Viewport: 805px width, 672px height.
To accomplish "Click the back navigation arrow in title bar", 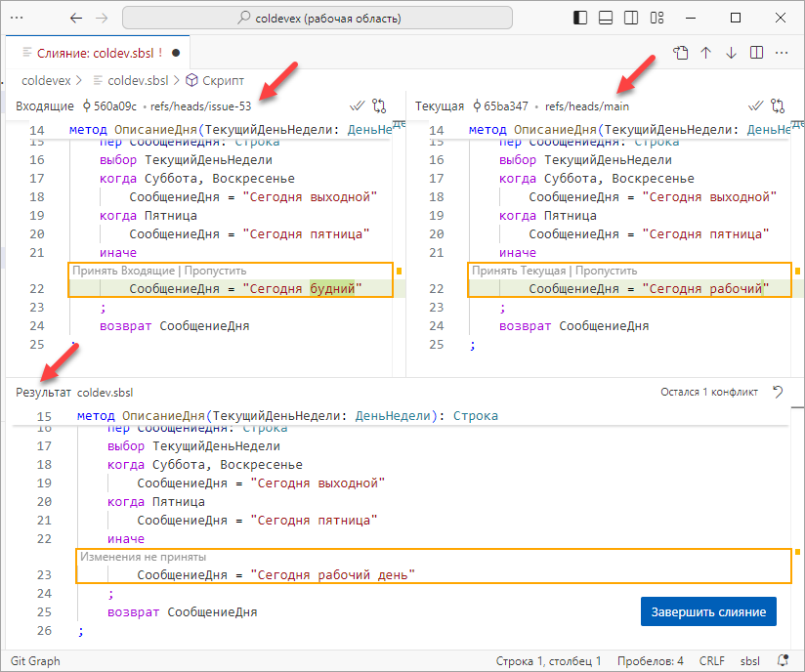I will click(76, 19).
